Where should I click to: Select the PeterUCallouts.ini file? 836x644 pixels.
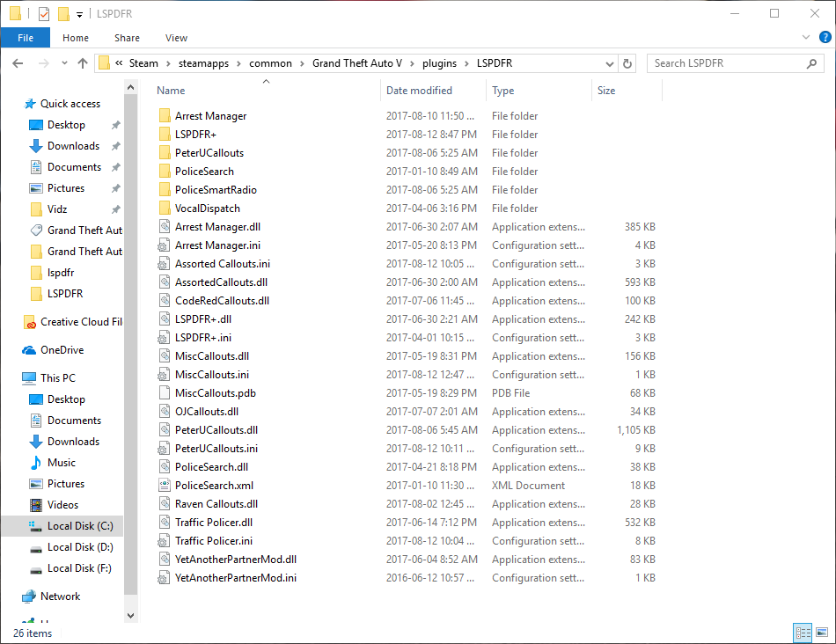pyautogui.click(x=216, y=449)
